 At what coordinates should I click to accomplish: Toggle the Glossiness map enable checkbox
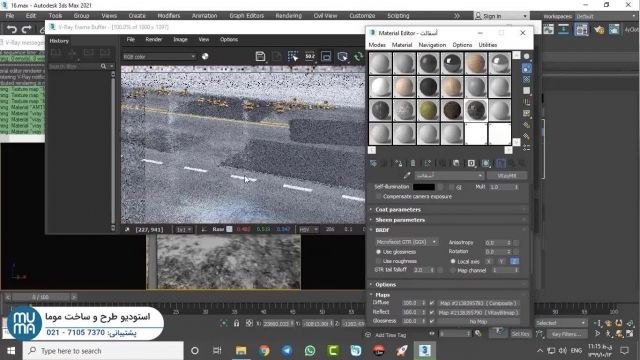[x=431, y=321]
